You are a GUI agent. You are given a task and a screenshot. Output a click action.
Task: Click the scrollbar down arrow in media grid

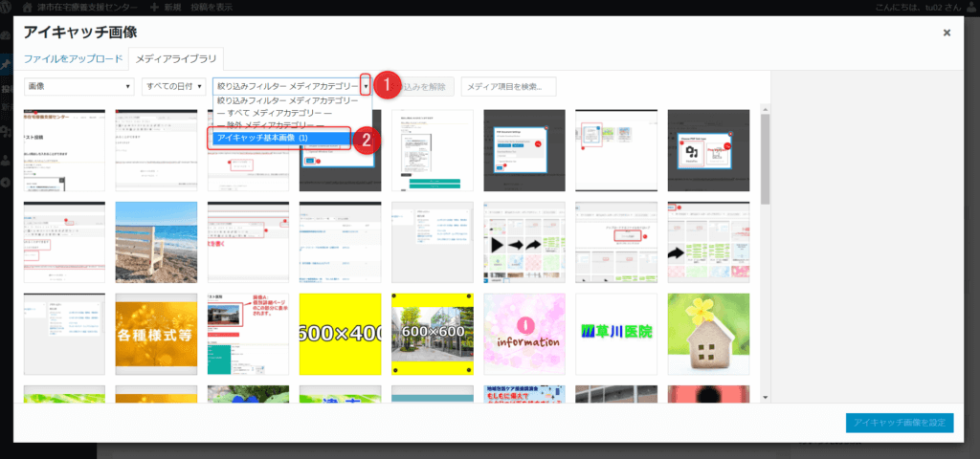tap(765, 397)
